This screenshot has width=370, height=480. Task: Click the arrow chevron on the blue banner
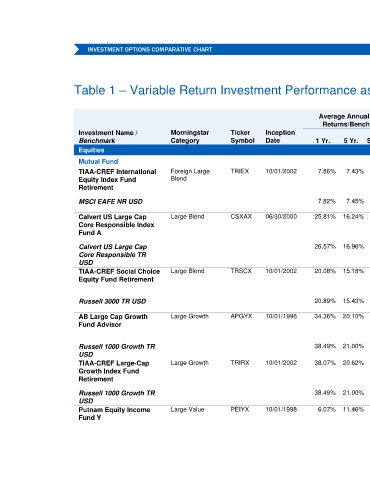click(x=77, y=49)
